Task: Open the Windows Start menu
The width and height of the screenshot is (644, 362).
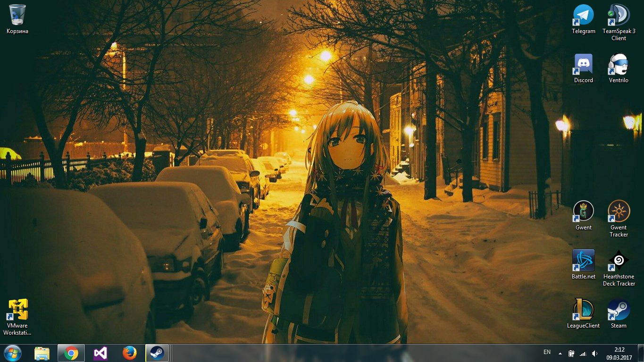Action: [13, 353]
